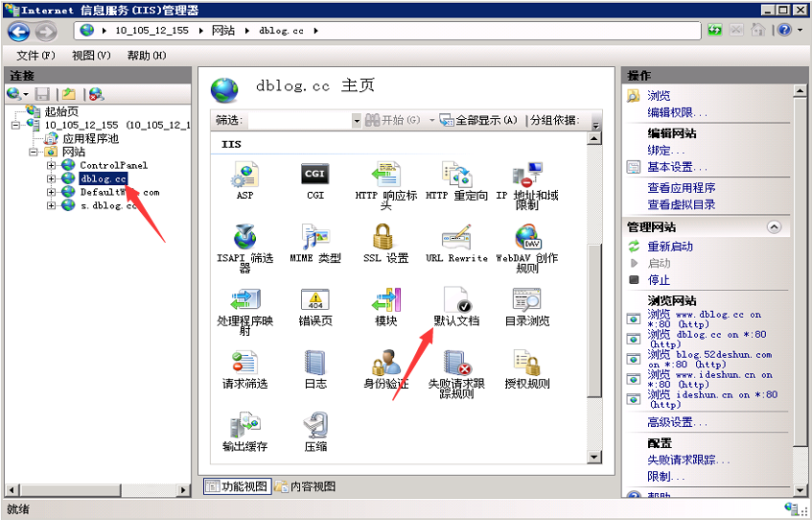The width and height of the screenshot is (812, 520).
Task: Click 高级设置... link
Action: point(677,422)
